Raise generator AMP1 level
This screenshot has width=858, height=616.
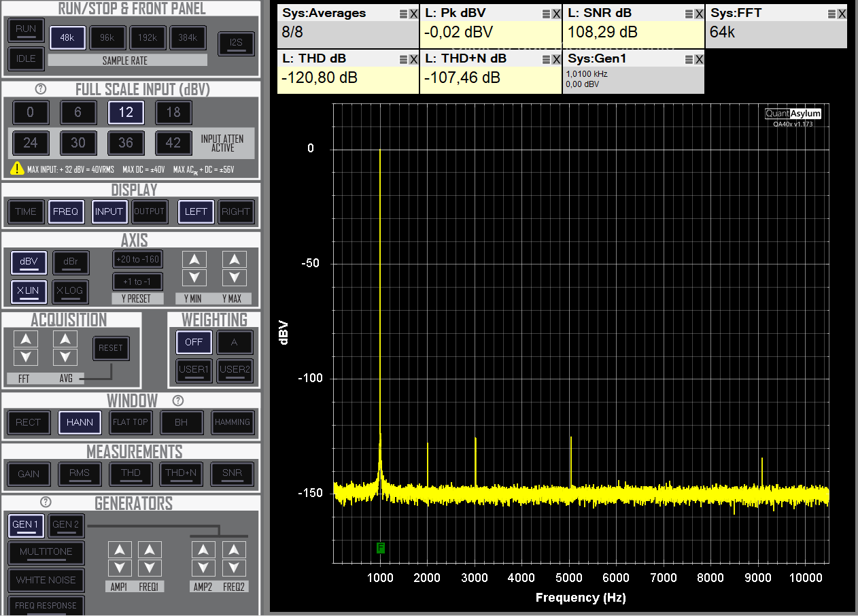(120, 549)
